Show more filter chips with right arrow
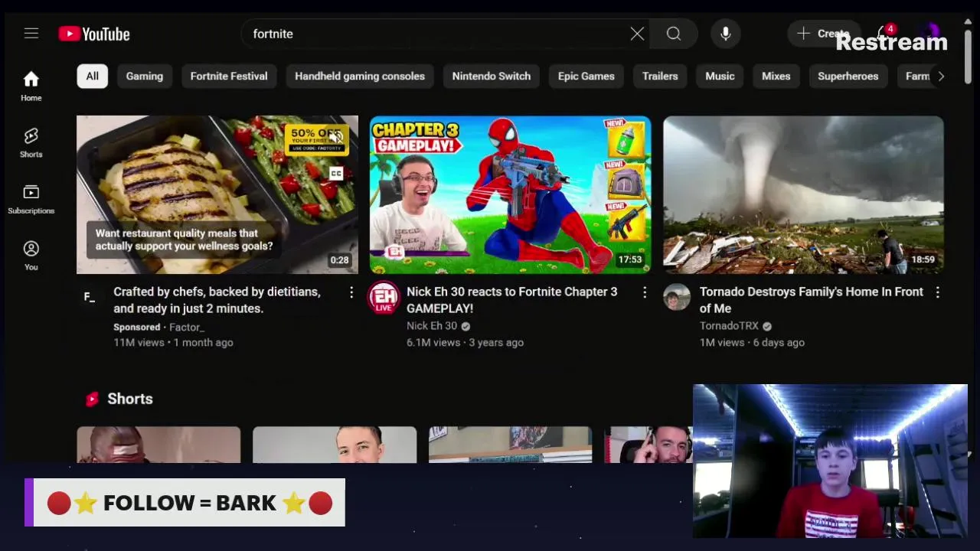Viewport: 980px width, 551px height. click(x=941, y=76)
